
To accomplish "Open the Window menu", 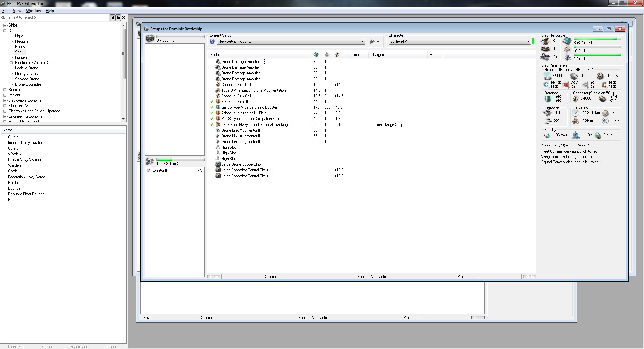I will click(34, 11).
